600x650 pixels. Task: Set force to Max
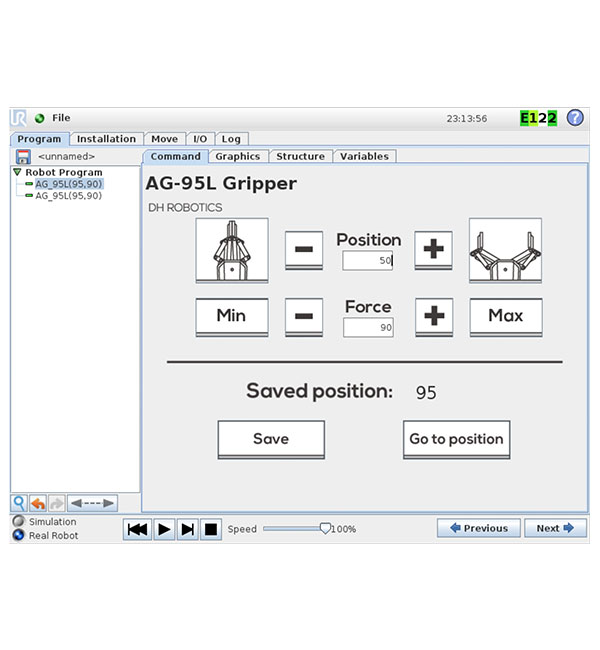(505, 317)
